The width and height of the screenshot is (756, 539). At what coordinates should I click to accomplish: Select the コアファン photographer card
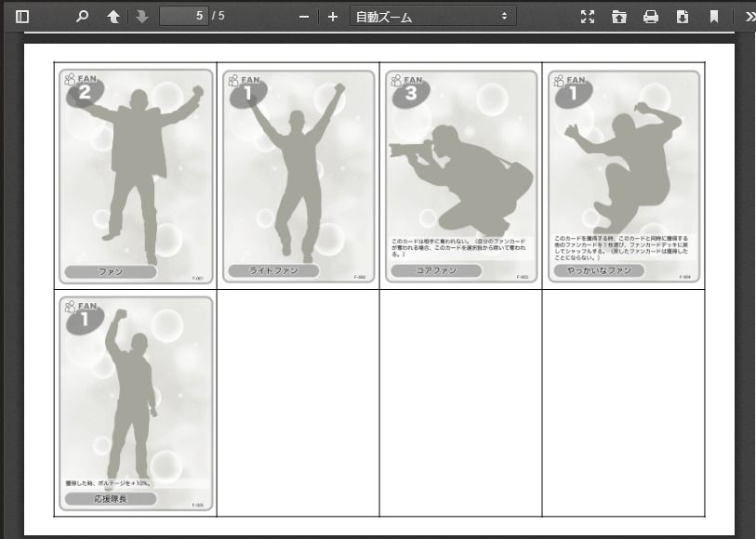click(461, 177)
